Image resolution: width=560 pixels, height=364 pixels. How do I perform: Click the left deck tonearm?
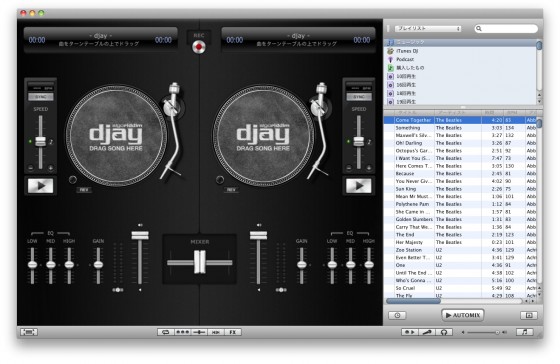(x=173, y=130)
